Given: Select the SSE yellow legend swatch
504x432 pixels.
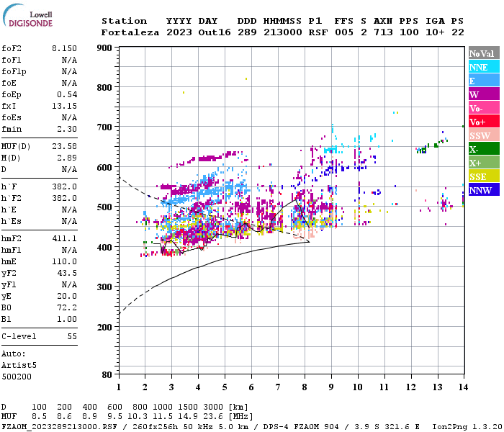Looking at the screenshot, I should [484, 176].
